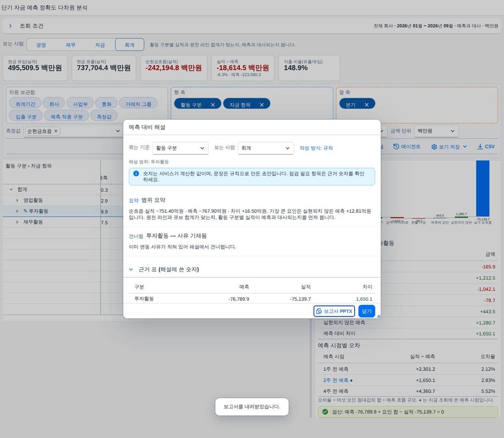The image size is (504, 438).
Task: Click the 현금 유출(실적) KPI card
Action: (x=104, y=67)
